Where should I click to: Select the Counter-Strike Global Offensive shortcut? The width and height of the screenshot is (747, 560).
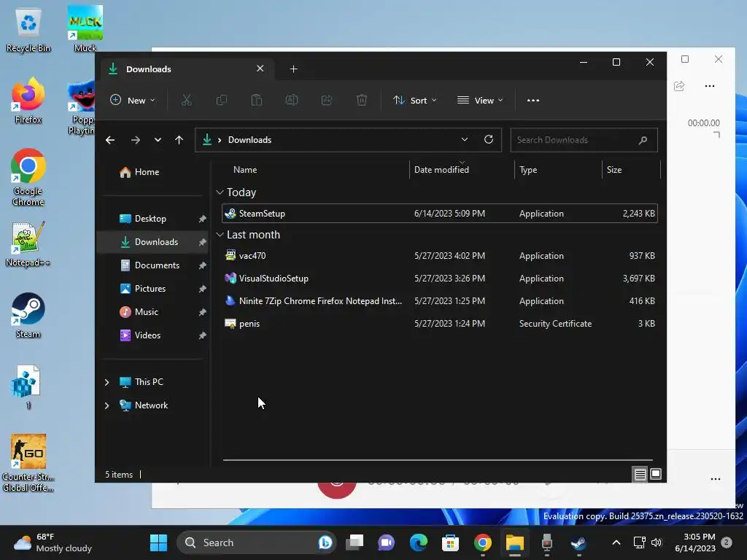(x=28, y=463)
